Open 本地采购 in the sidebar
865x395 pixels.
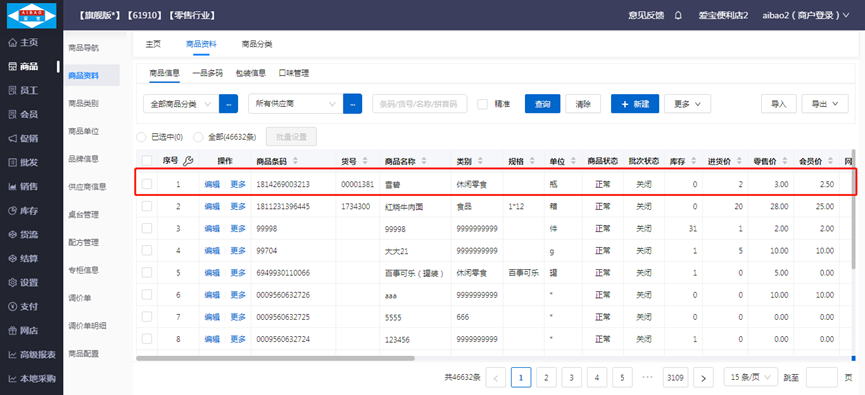(32, 379)
